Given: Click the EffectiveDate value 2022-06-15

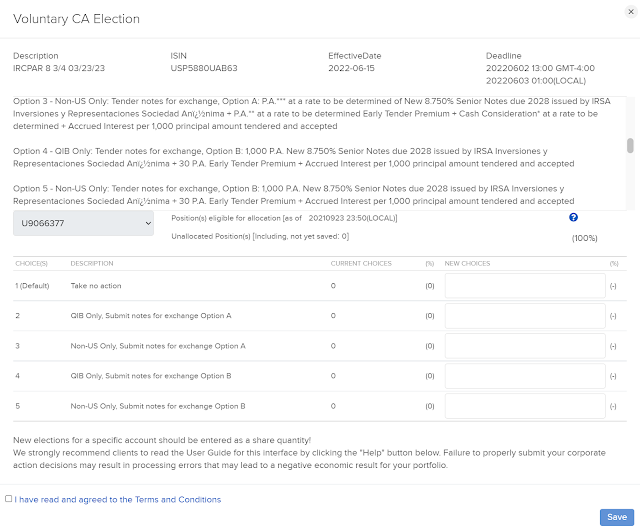Looking at the screenshot, I should coord(356,69).
